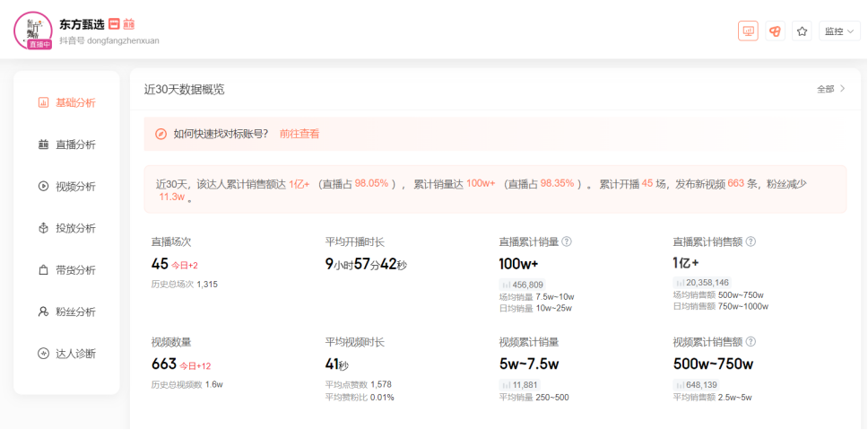Click the 平均点赞数 1,578 text
Screen dimensions: 868x430
pyautogui.click(x=358, y=384)
